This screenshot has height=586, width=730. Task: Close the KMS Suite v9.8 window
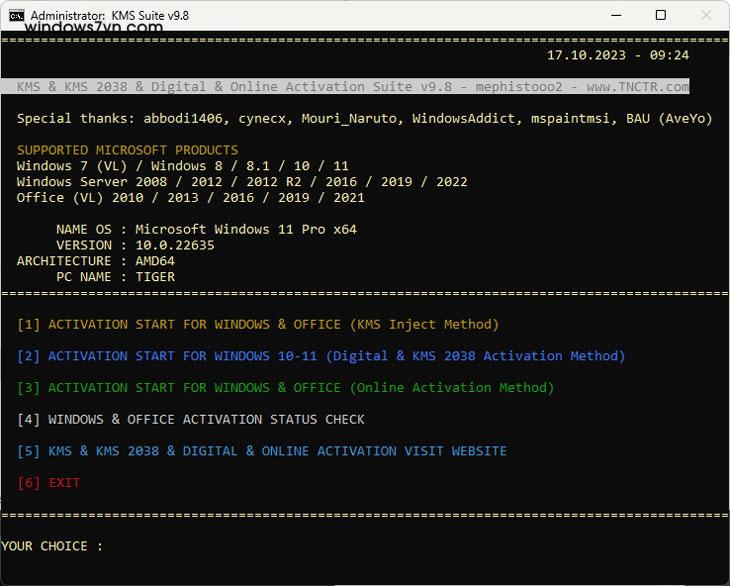tap(705, 15)
